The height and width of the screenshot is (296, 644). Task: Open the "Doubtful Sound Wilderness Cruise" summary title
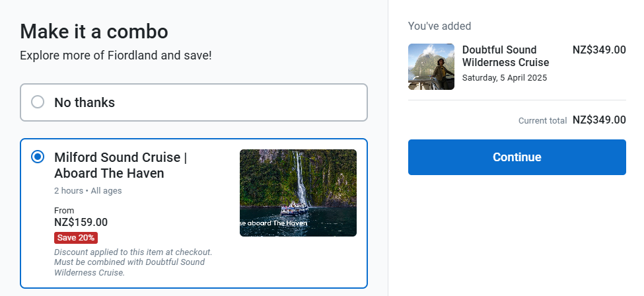pyautogui.click(x=505, y=56)
